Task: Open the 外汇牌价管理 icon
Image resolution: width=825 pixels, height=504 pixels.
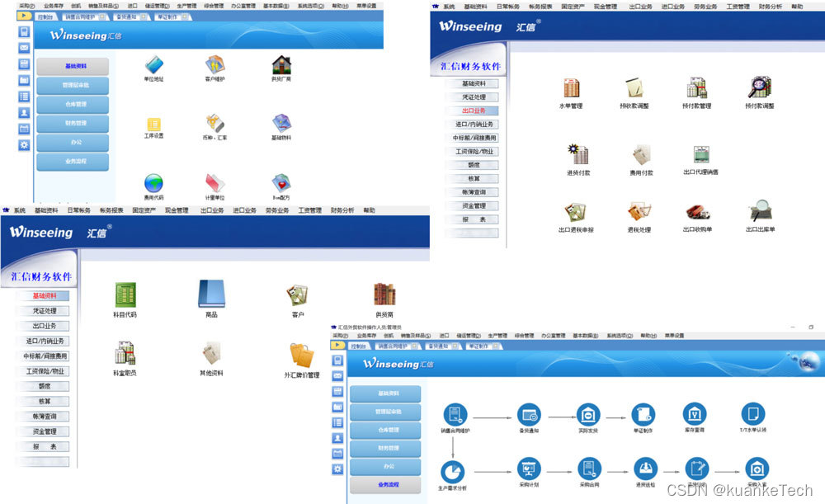Action: (x=301, y=356)
